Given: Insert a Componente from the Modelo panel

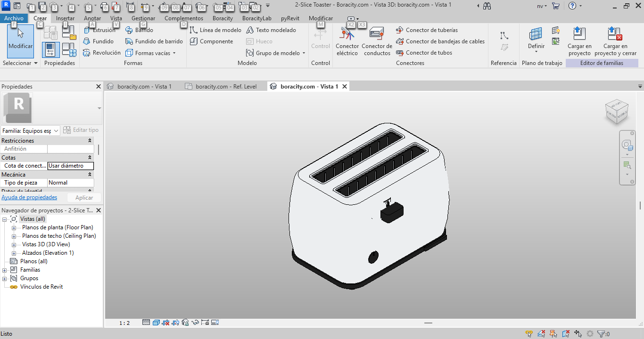Looking at the screenshot, I should (x=211, y=41).
